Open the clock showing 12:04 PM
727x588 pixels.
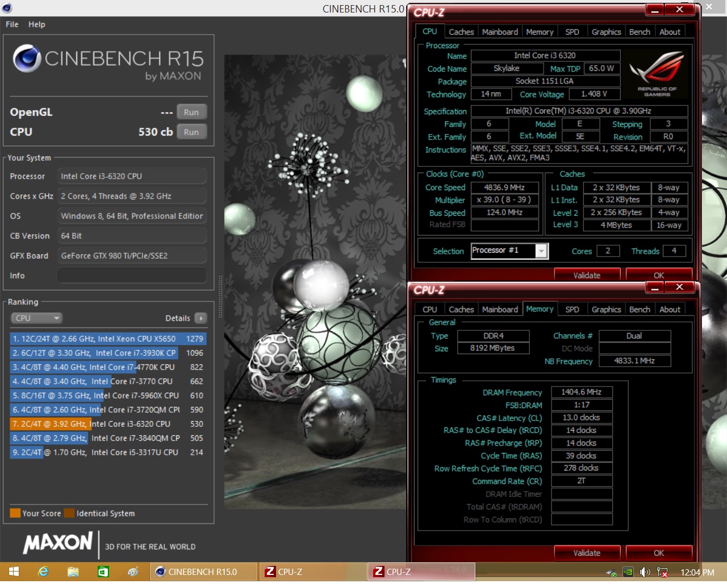tap(697, 572)
